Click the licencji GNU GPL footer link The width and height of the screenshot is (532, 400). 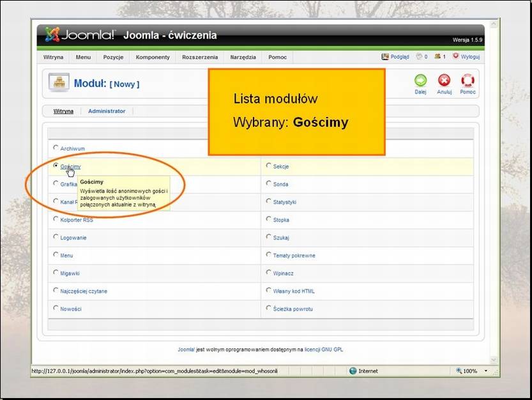(324, 350)
